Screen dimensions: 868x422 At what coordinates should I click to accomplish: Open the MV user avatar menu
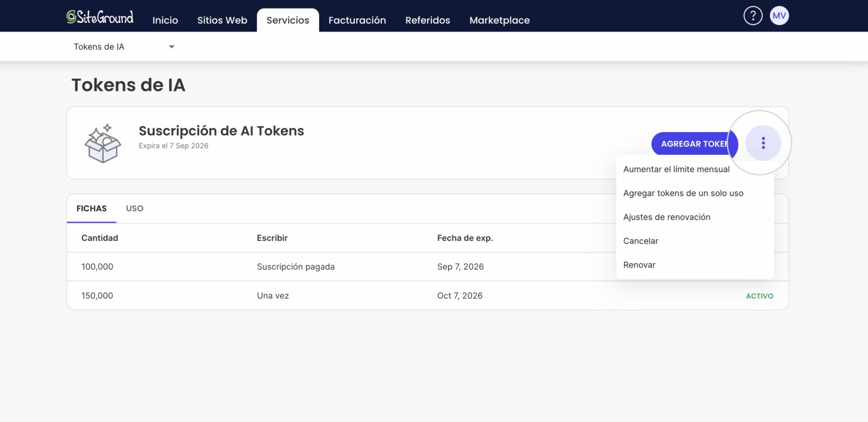click(779, 16)
